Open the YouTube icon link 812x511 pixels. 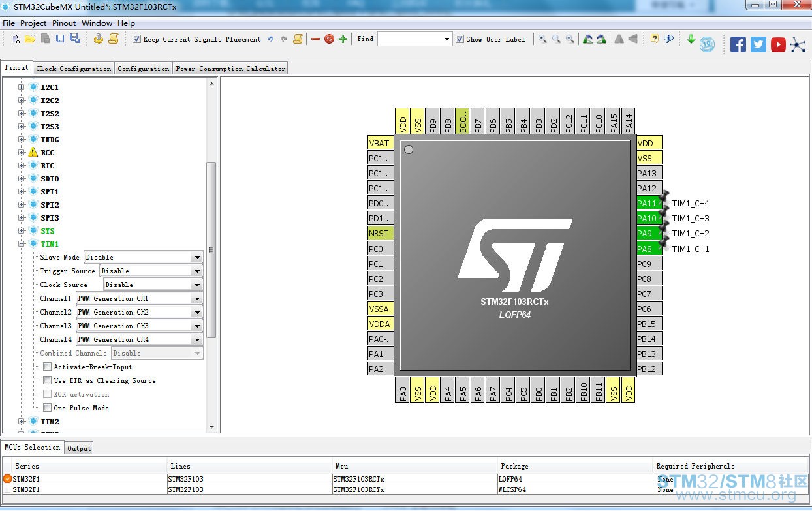[778, 44]
